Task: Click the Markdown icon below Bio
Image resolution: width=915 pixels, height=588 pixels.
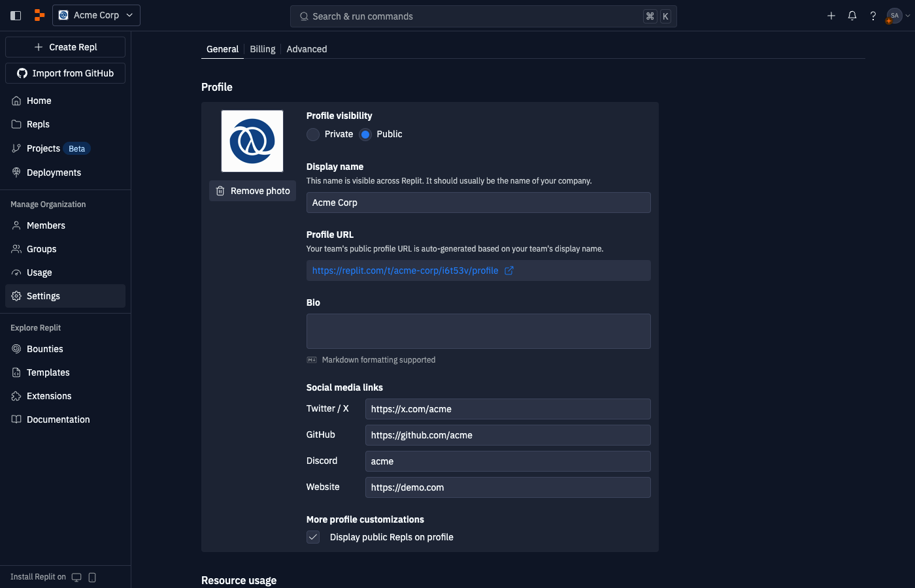Action: 312,360
